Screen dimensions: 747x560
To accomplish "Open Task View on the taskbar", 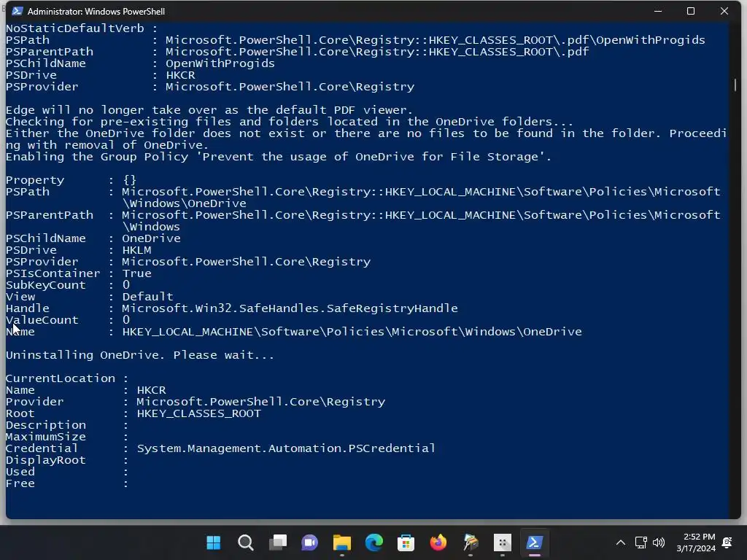I will pos(278,542).
